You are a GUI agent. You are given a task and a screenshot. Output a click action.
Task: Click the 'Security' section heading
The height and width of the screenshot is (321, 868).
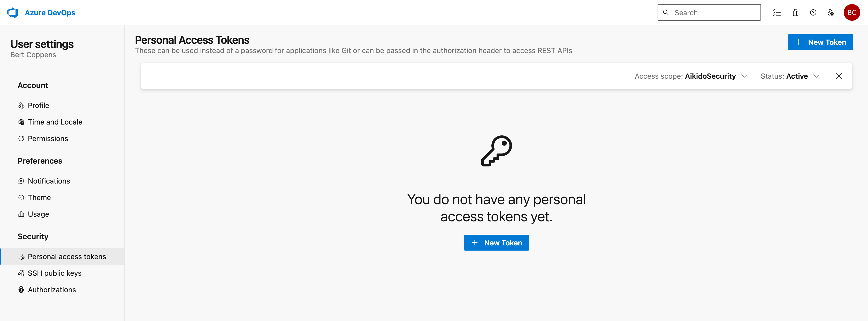[x=33, y=237]
